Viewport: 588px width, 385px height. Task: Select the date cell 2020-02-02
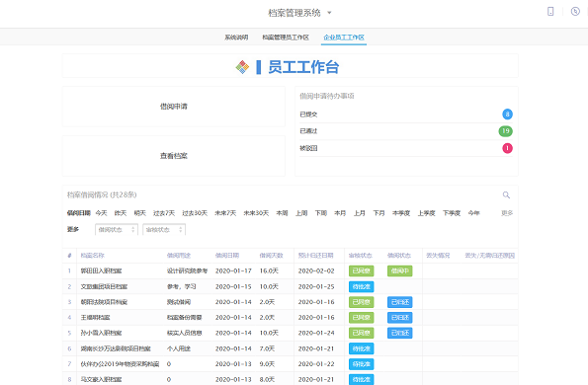pos(316,270)
